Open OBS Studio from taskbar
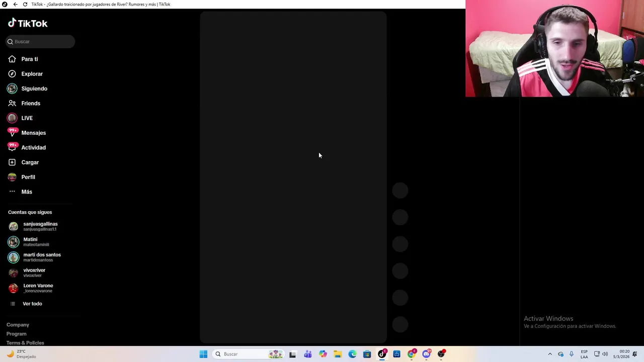 tap(441, 354)
